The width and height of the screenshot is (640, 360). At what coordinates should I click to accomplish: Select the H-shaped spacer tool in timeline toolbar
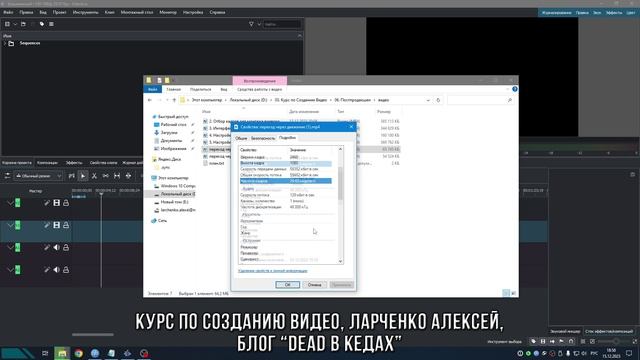pyautogui.click(x=117, y=176)
